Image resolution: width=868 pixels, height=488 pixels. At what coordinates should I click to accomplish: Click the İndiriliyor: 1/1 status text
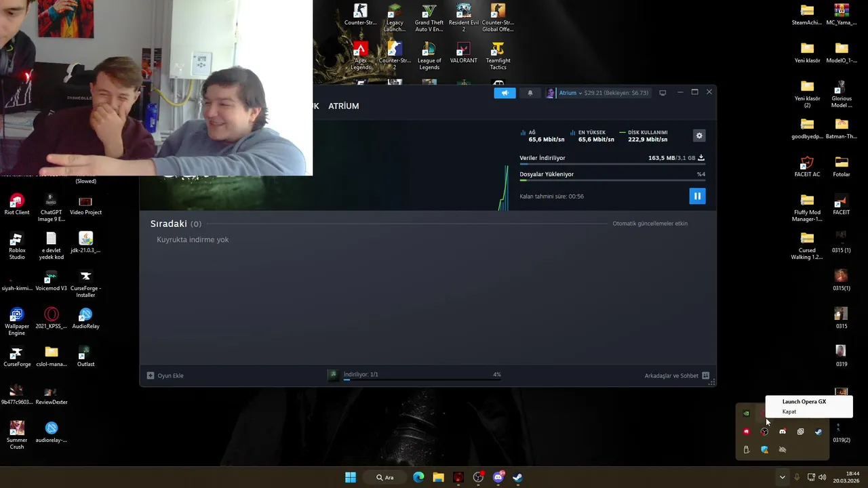pos(361,374)
